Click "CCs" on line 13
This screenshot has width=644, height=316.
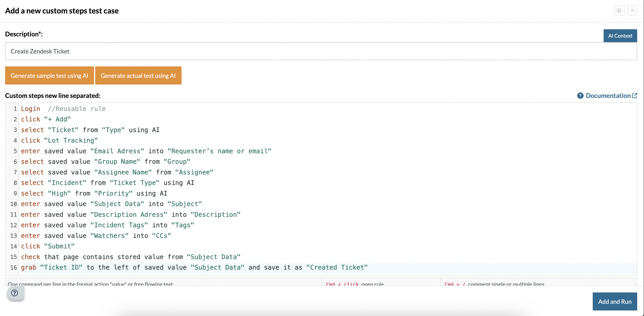click(162, 236)
